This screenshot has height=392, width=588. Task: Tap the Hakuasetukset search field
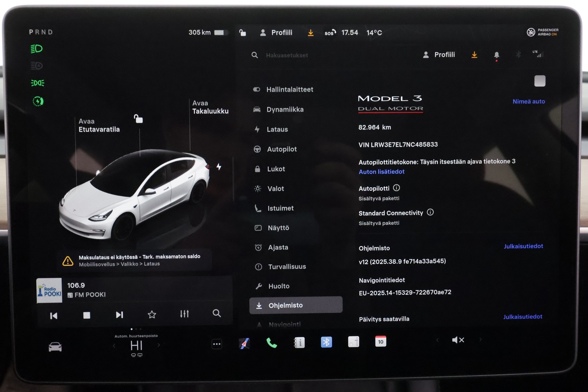pyautogui.click(x=287, y=55)
